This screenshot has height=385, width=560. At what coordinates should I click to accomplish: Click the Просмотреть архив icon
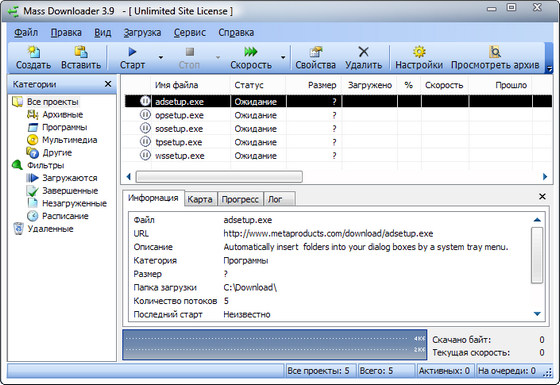pyautogui.click(x=495, y=52)
